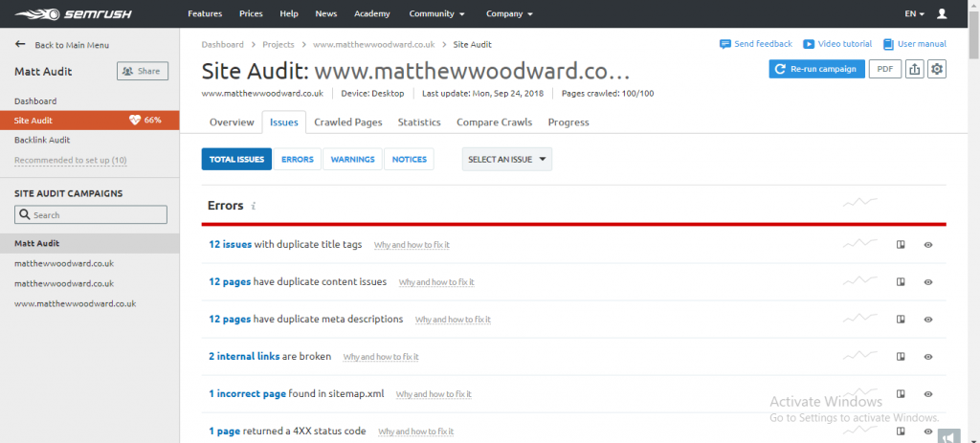Send duplicate title tags issue to Trello
The image size is (980, 443).
[901, 245]
